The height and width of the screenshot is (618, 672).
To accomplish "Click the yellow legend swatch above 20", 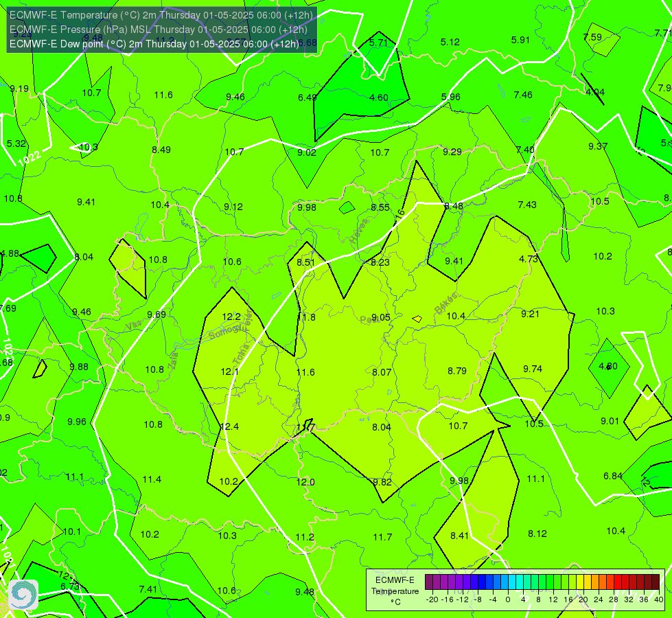I will (580, 582).
